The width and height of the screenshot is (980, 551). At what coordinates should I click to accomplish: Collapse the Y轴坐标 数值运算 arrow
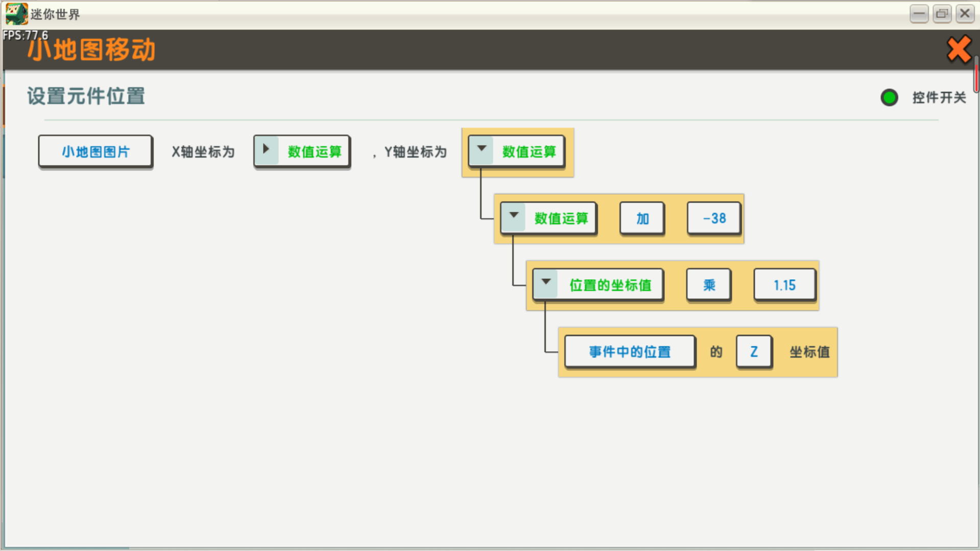pyautogui.click(x=481, y=150)
